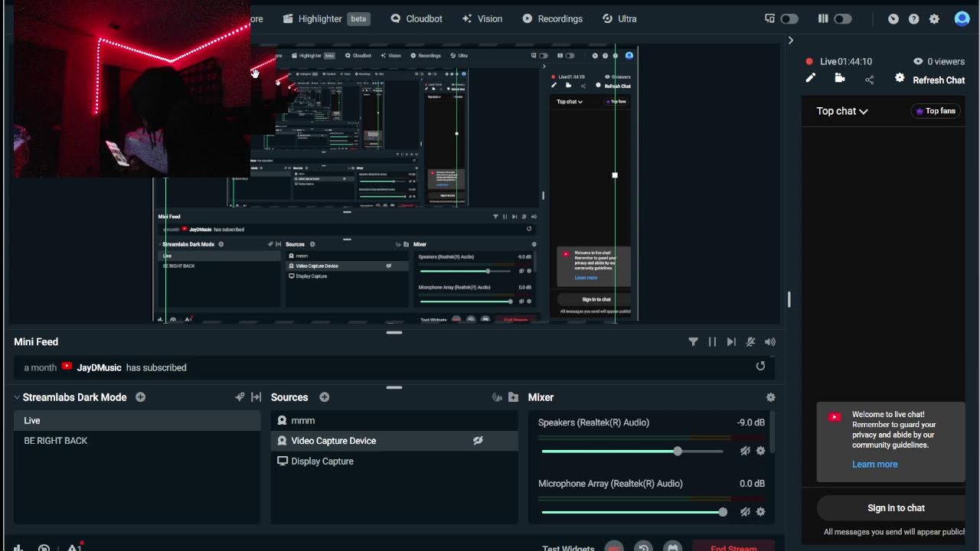
Task: Open the performance dashboard gauge icon
Action: point(893,19)
